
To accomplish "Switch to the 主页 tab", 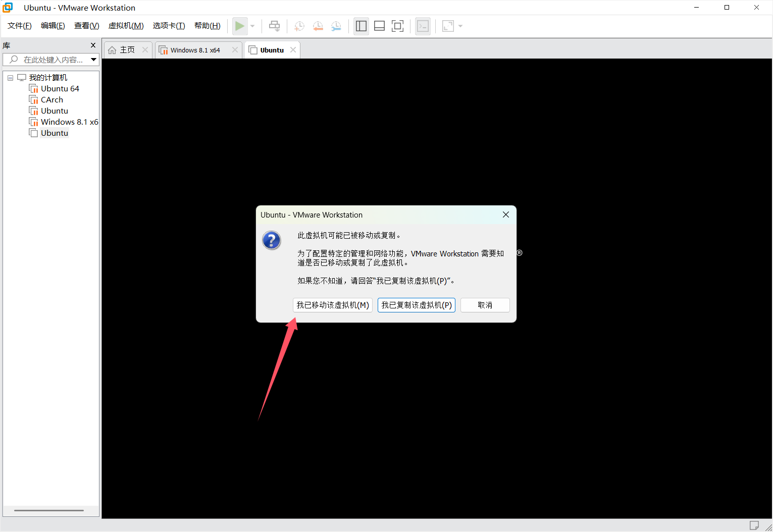I will point(128,50).
